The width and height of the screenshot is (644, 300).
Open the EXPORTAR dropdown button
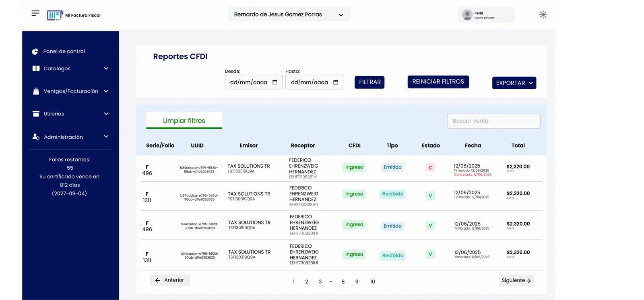pos(514,83)
